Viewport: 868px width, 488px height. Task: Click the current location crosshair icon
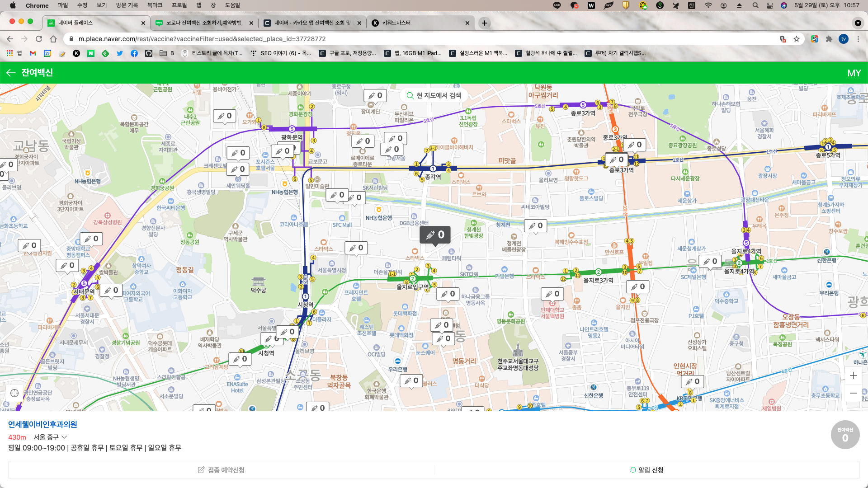14,393
